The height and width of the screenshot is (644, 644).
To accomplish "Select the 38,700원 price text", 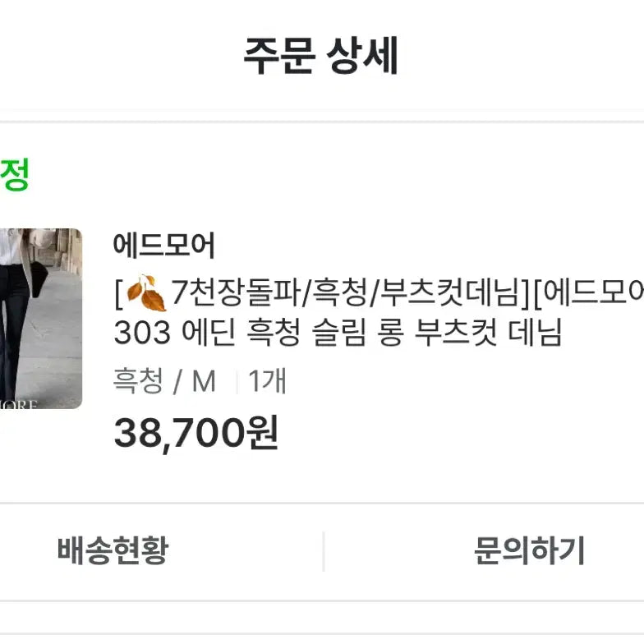I will pyautogui.click(x=196, y=432).
